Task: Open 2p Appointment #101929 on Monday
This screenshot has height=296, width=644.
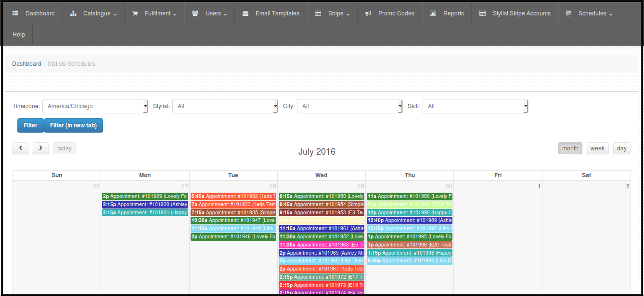Action: point(145,197)
